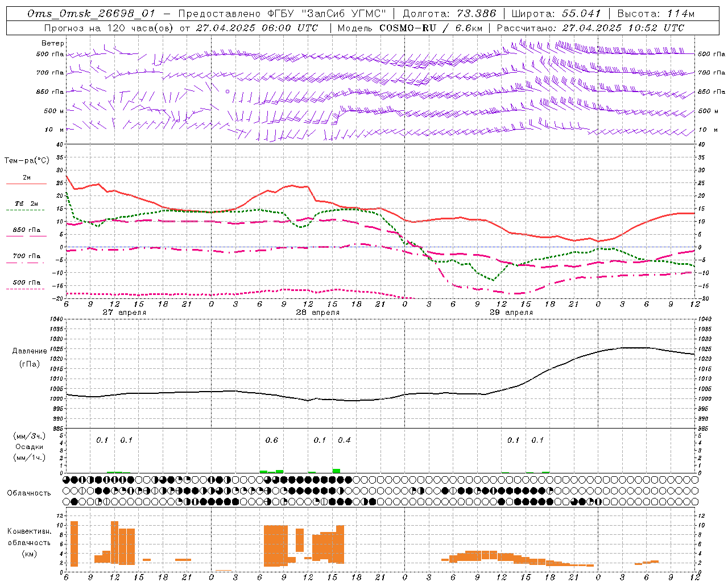Screen dimensions: 728x582
Task: Click the "2м" temperature legend entry
Action: pyautogui.click(x=27, y=177)
